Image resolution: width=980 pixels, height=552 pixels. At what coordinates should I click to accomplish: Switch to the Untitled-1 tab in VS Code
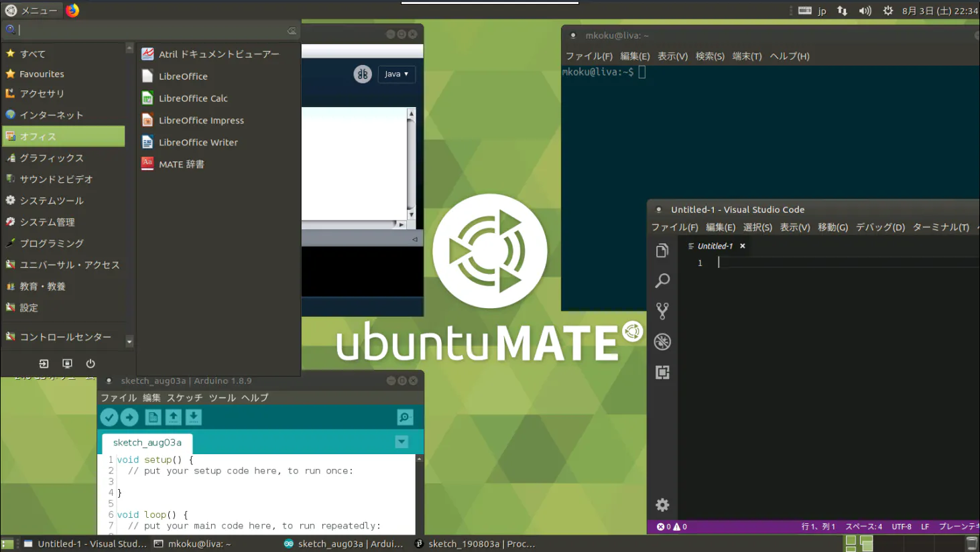click(716, 245)
